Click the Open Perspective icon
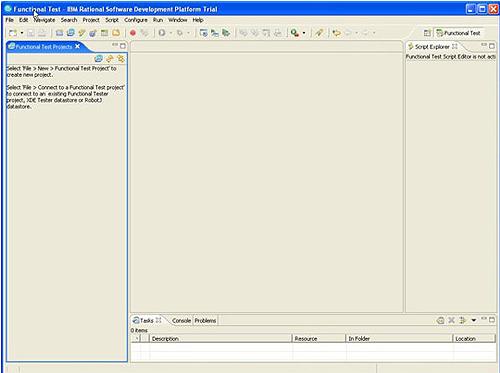Screen dimensions: 500x373 pyautogui.click(x=427, y=33)
